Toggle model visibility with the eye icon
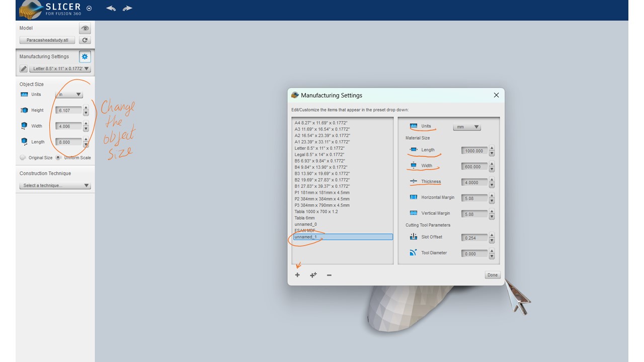 [x=85, y=29]
